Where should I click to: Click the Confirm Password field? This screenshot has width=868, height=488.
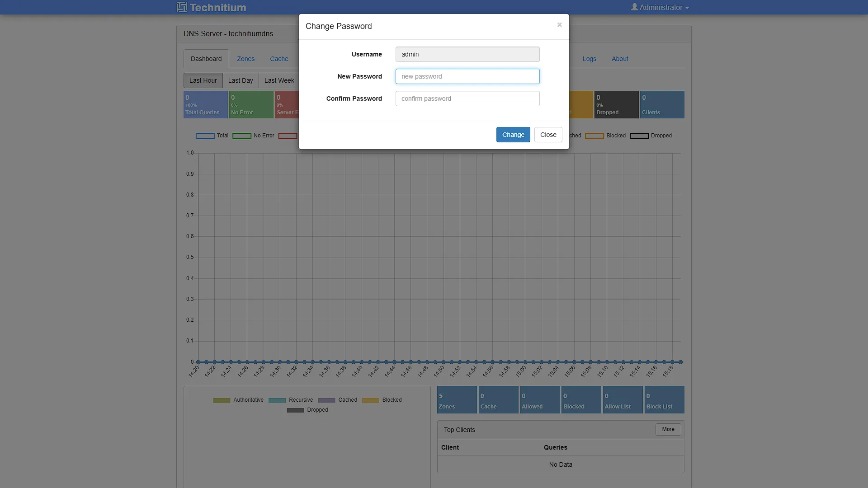coord(467,99)
